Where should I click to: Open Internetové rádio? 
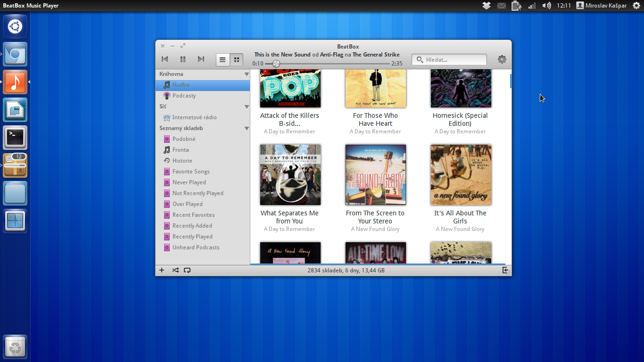pyautogui.click(x=203, y=117)
